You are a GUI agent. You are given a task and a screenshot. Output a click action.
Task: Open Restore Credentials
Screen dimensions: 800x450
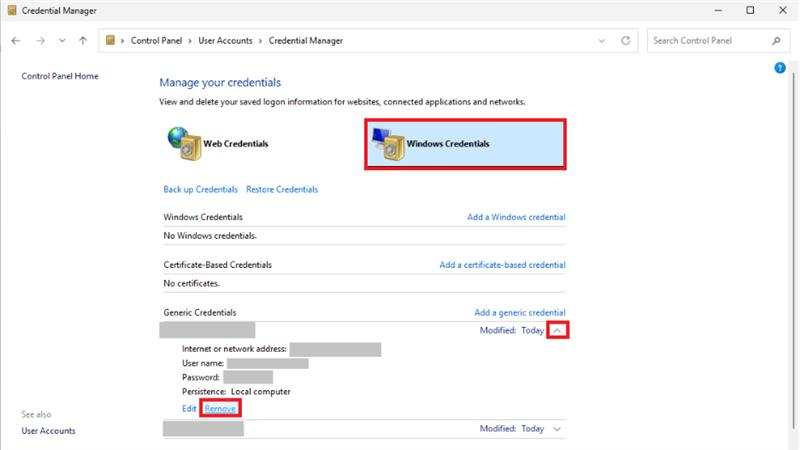pyautogui.click(x=282, y=189)
